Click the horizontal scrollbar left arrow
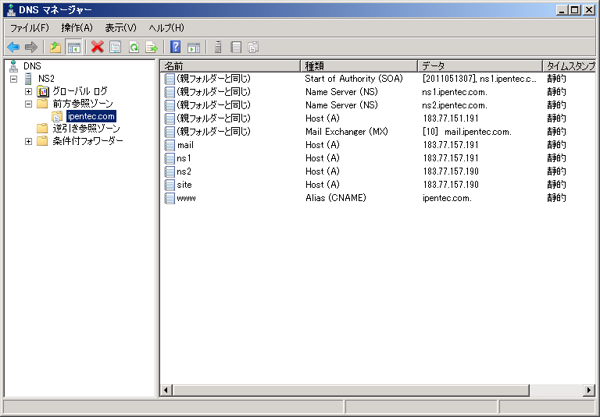 166,390
